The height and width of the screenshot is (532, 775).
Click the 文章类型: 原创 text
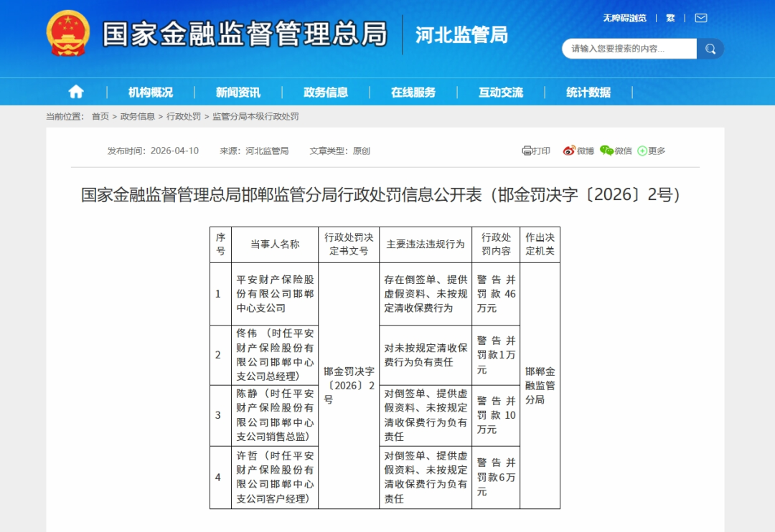(339, 151)
